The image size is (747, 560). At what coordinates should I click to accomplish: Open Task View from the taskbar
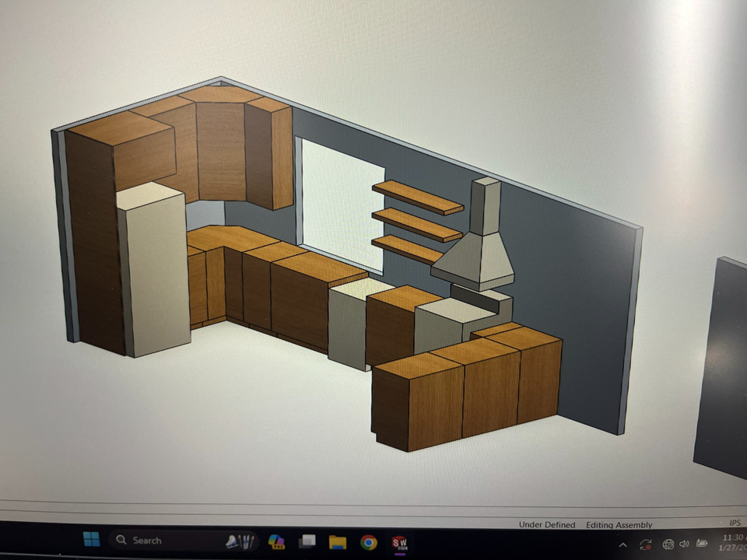click(x=307, y=541)
